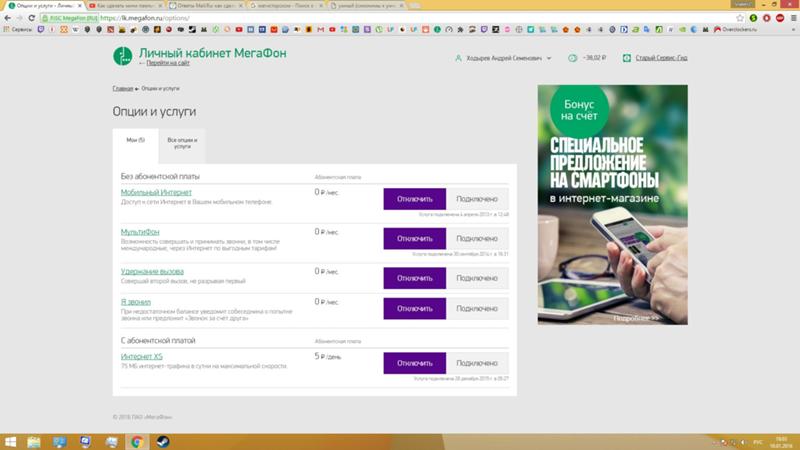Click the user profile icon
The width and height of the screenshot is (800, 450).
point(458,58)
